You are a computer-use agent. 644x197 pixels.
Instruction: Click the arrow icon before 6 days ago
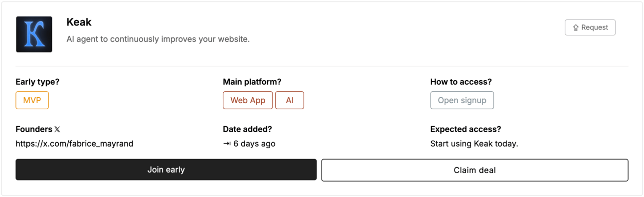(x=227, y=144)
